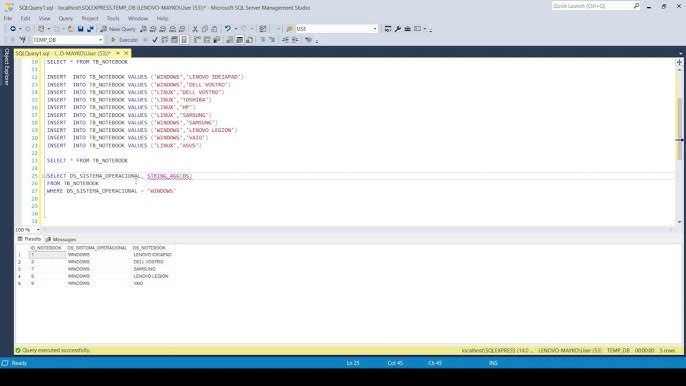The image size is (686, 386).
Task: Switch to the Messages tab
Action: (x=61, y=239)
